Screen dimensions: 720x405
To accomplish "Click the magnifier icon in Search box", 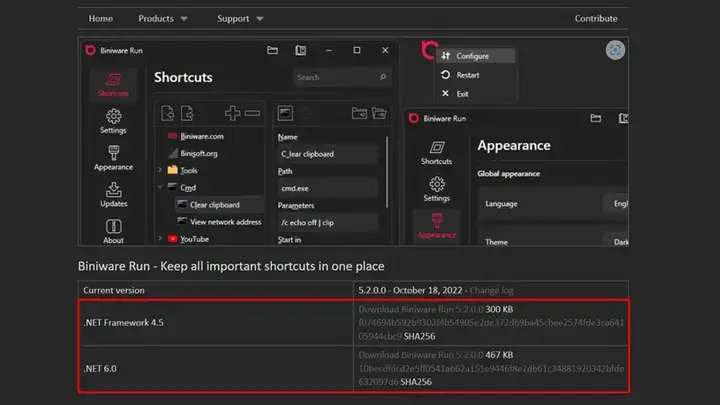I will 383,77.
